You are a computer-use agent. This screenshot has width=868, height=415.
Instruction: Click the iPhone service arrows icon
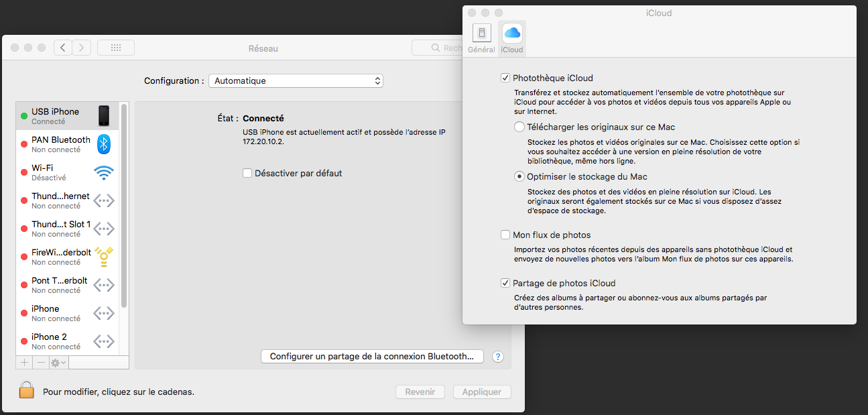coord(104,313)
